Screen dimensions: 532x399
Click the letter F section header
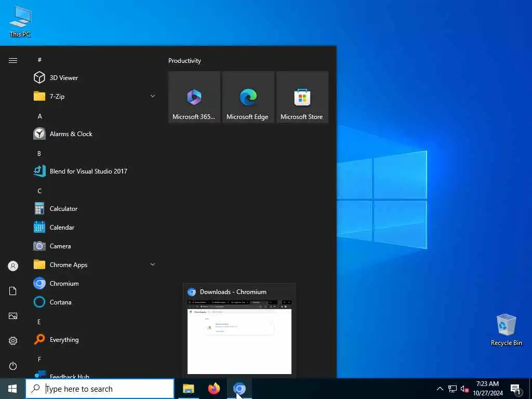pyautogui.click(x=39, y=359)
